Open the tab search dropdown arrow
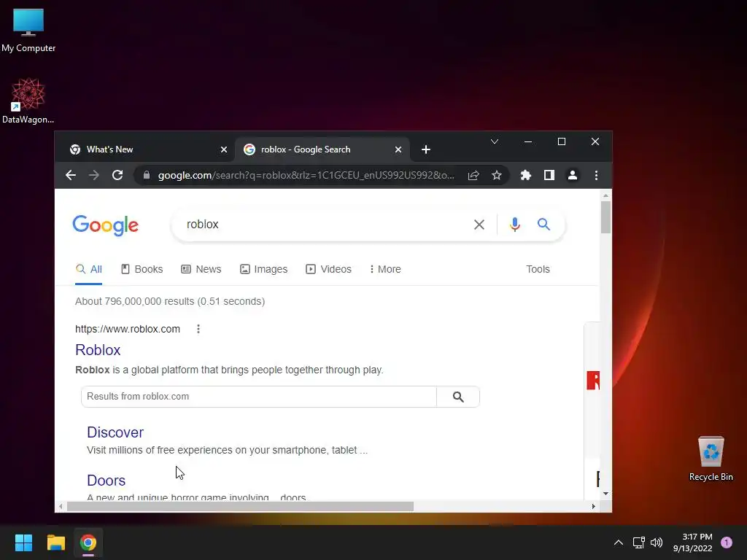Image resolution: width=747 pixels, height=560 pixels. (495, 141)
